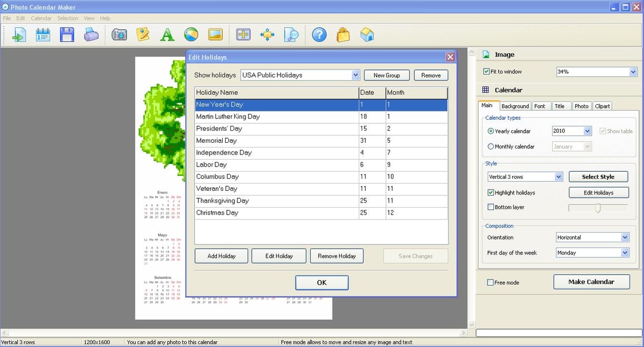Image resolution: width=644 pixels, height=347 pixels.
Task: Click the fit selection plus icon
Action: 243,35
